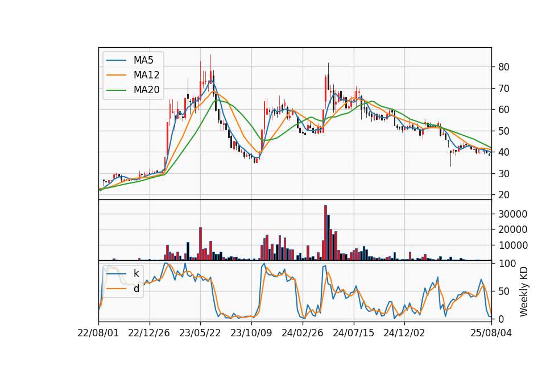Click the green MA20 legend line sample
Screen dimensions: 546x392
click(x=116, y=90)
